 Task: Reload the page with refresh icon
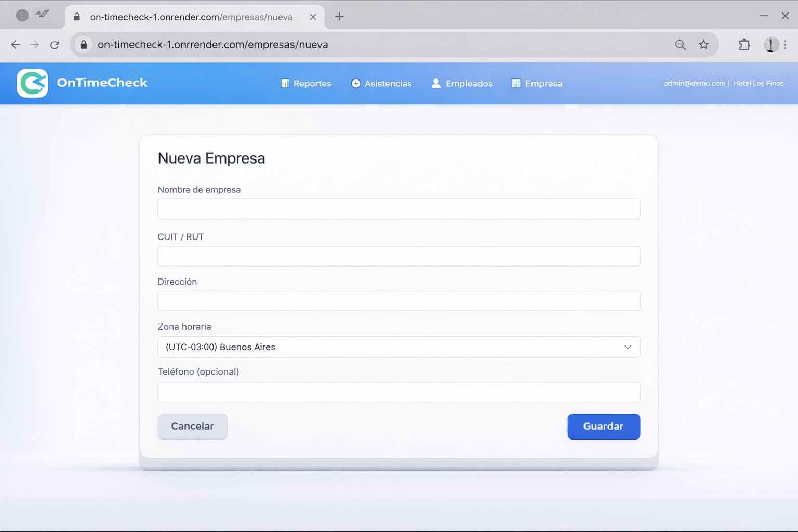pyautogui.click(x=55, y=45)
